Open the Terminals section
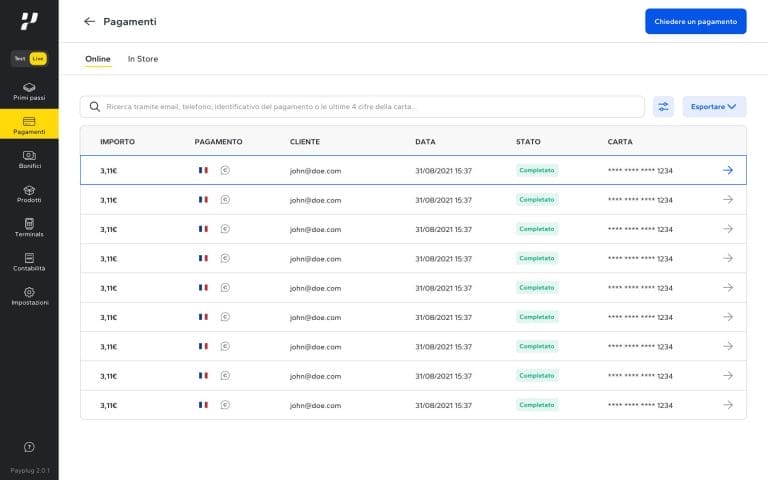Viewport: 768px width, 480px height. (29, 227)
